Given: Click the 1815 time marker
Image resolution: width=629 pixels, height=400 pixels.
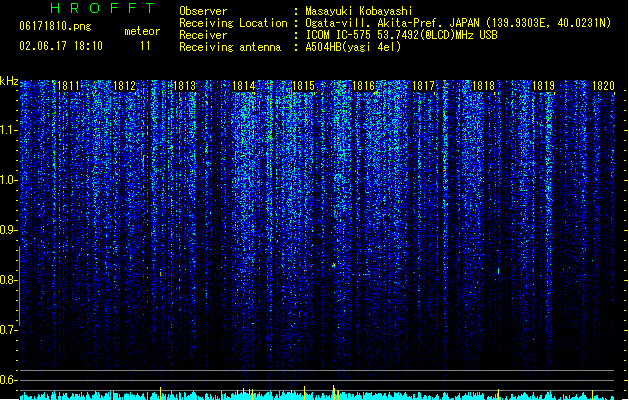Looking at the screenshot, I should [304, 85].
